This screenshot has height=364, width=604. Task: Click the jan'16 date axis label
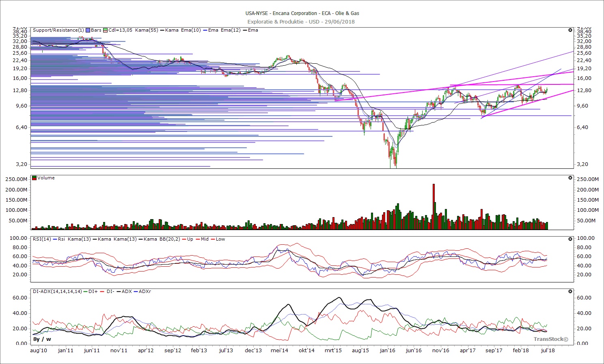pos(387,350)
